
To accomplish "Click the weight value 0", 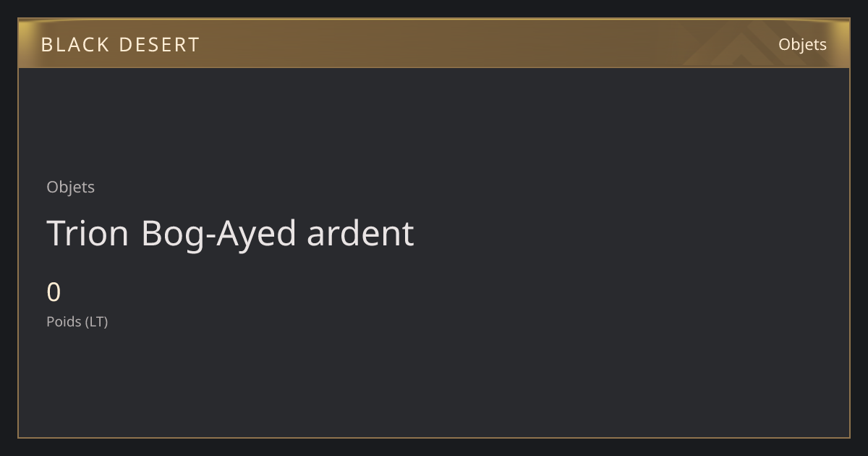I will click(x=54, y=292).
